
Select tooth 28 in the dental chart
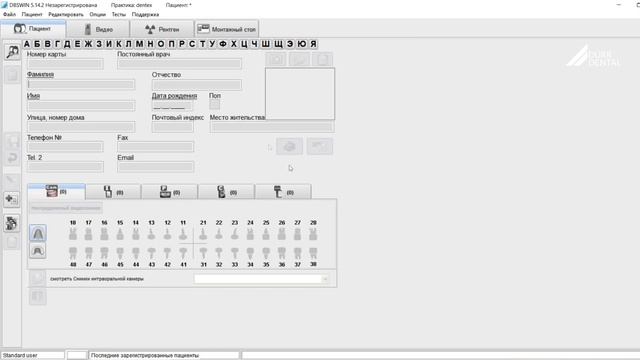click(x=313, y=234)
